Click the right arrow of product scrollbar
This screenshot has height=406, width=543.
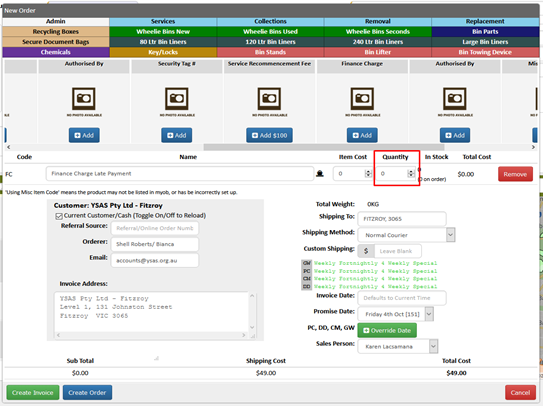[x=533, y=147]
